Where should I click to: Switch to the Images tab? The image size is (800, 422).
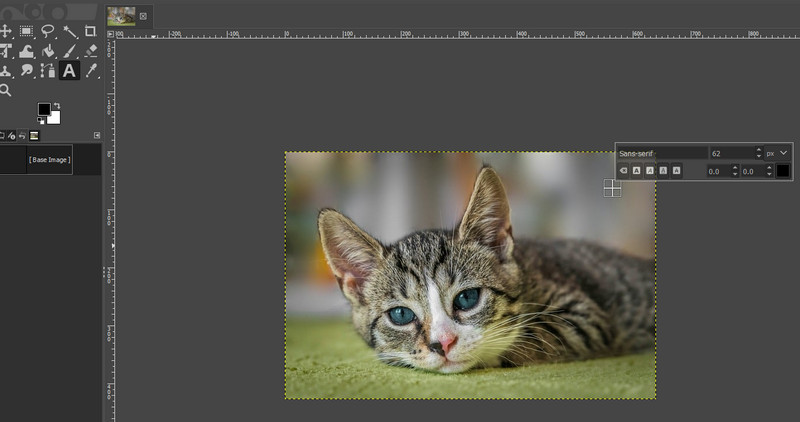34,136
